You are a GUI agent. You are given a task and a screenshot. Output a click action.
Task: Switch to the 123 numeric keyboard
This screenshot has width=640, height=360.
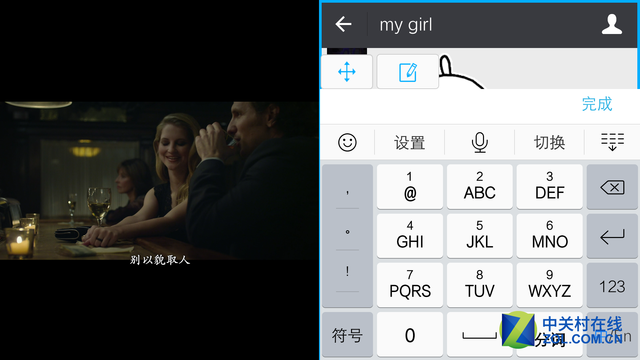(x=612, y=286)
